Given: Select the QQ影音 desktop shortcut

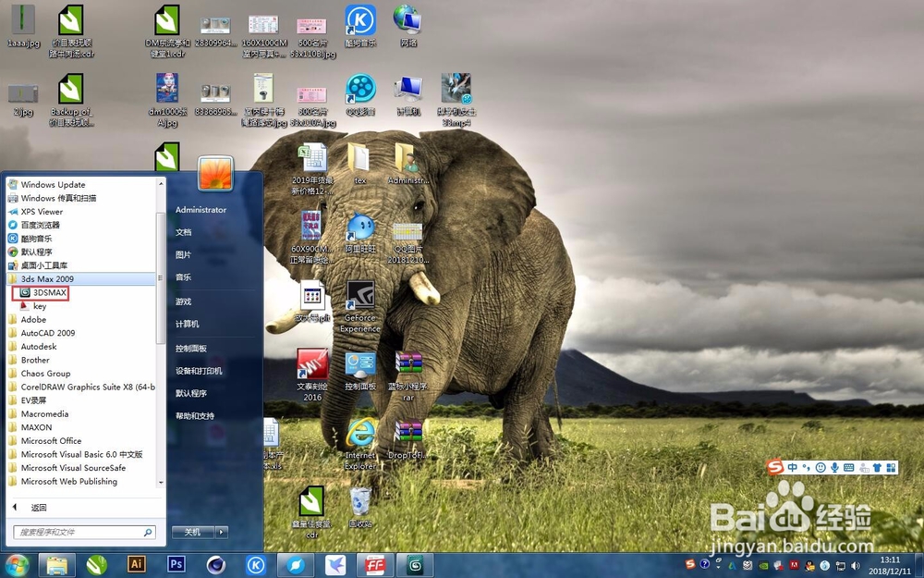Looking at the screenshot, I should (x=360, y=95).
